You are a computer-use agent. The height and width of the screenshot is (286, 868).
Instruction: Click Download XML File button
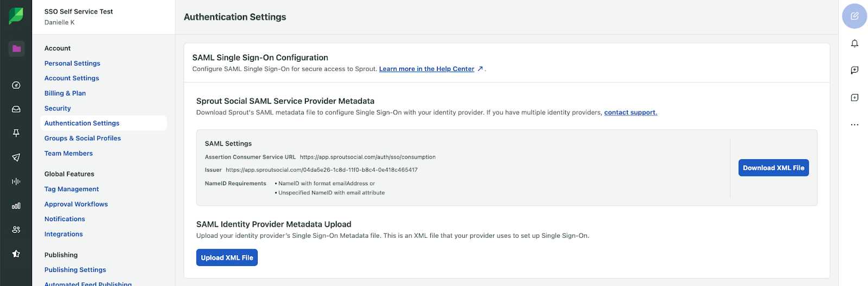tap(774, 168)
